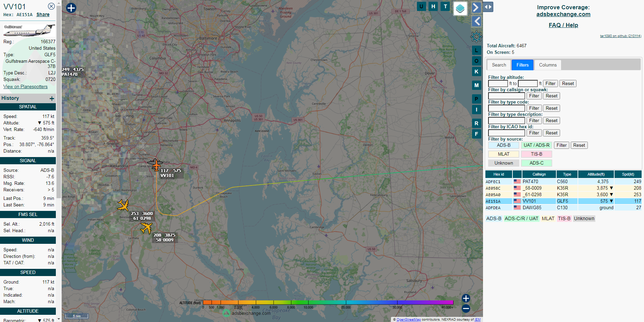Viewport: 644px width, 322px height.
Task: Open the map layers selector
Action: [x=460, y=8]
